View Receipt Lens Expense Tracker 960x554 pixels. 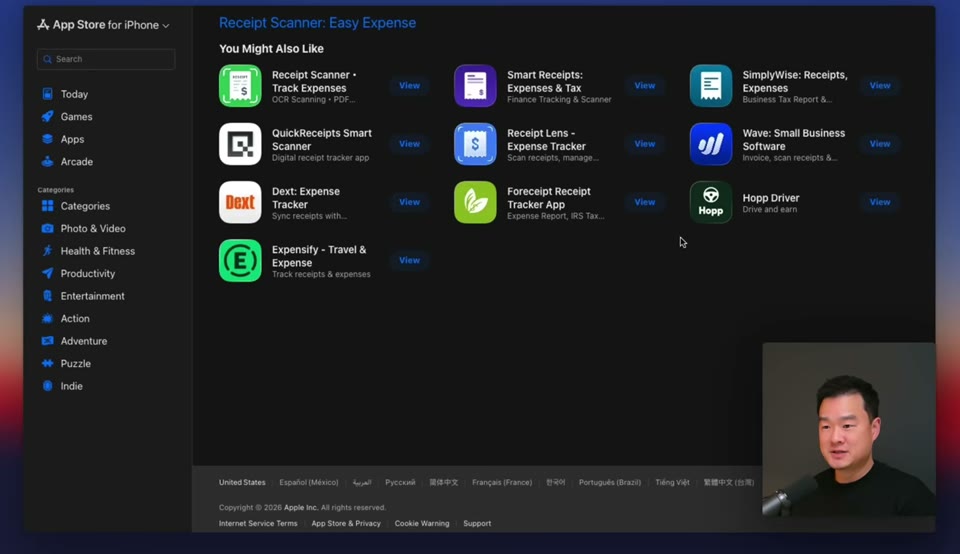click(645, 144)
